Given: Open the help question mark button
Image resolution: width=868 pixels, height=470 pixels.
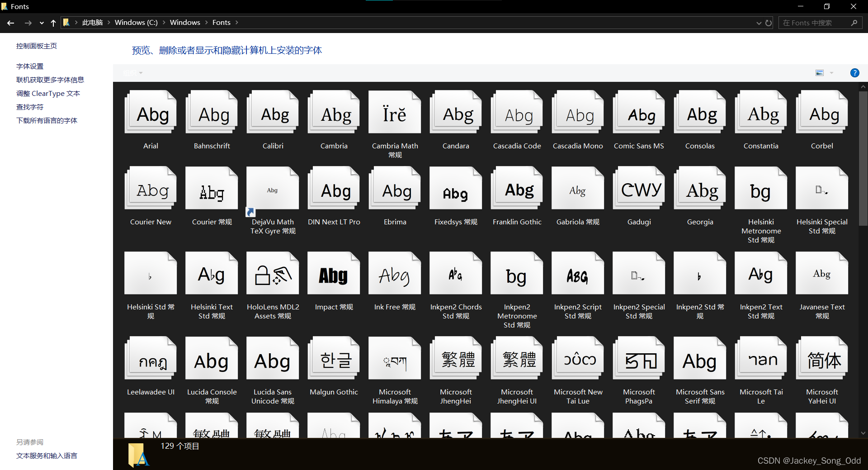Looking at the screenshot, I should pyautogui.click(x=854, y=73).
